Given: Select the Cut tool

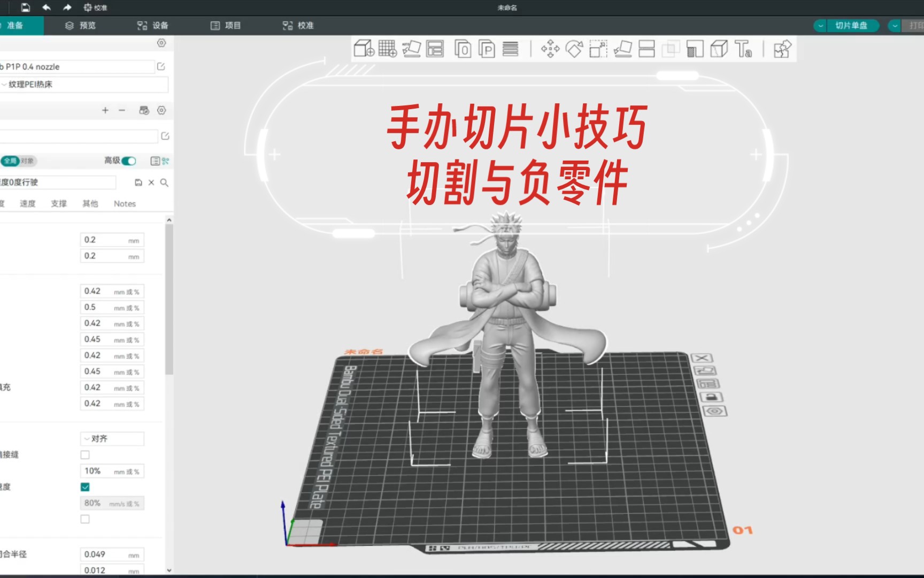Looking at the screenshot, I should tap(646, 49).
